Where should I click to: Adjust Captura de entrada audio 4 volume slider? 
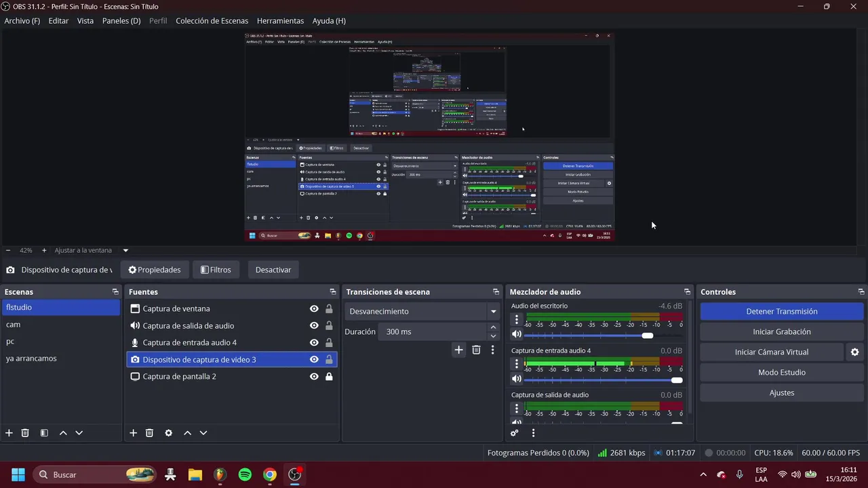click(x=604, y=380)
